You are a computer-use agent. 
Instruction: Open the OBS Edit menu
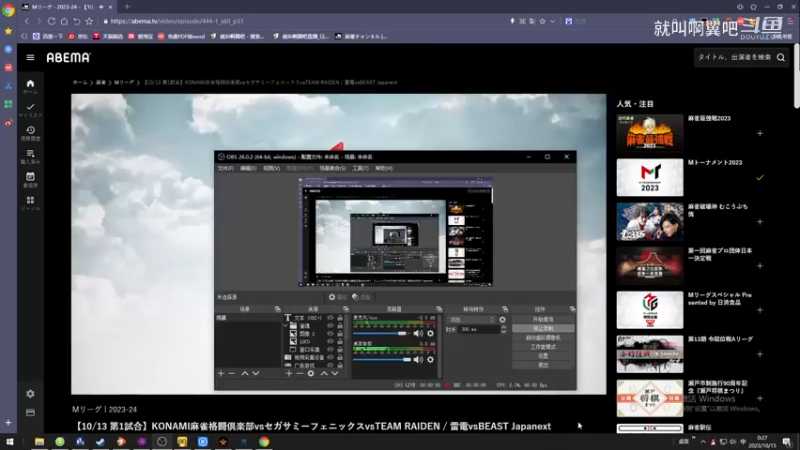(248, 168)
